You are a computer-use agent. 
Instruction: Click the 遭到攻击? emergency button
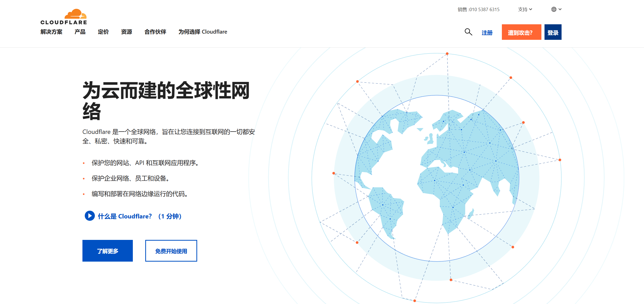(521, 32)
